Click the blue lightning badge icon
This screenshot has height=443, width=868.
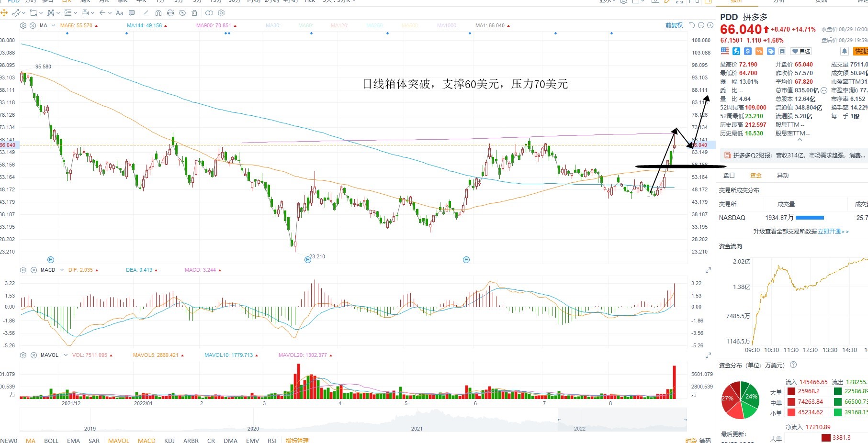click(736, 51)
